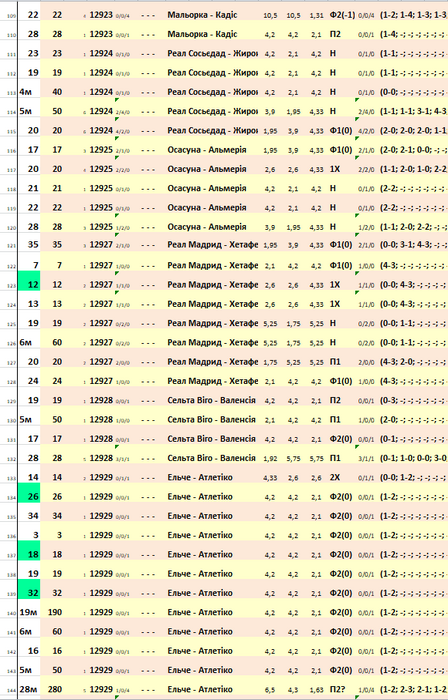Viewport: 448px width, 700px height.
Task: Click the value 280 in row 144
Action: [55, 689]
